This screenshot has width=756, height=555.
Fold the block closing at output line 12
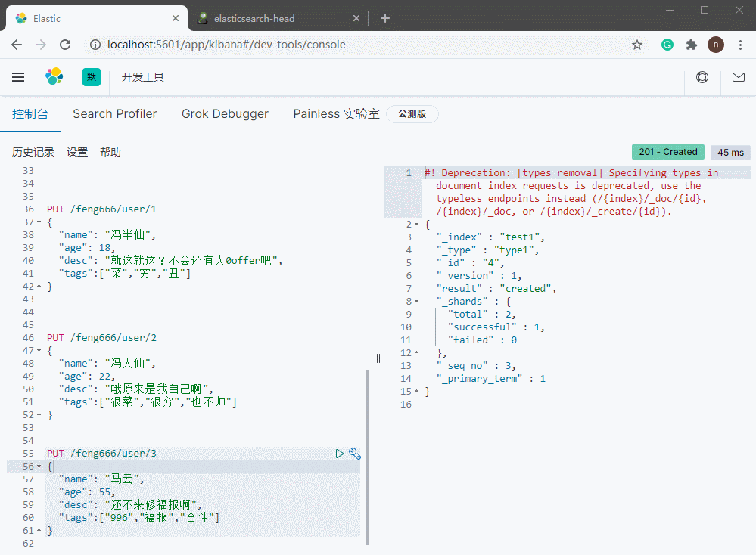coord(416,352)
